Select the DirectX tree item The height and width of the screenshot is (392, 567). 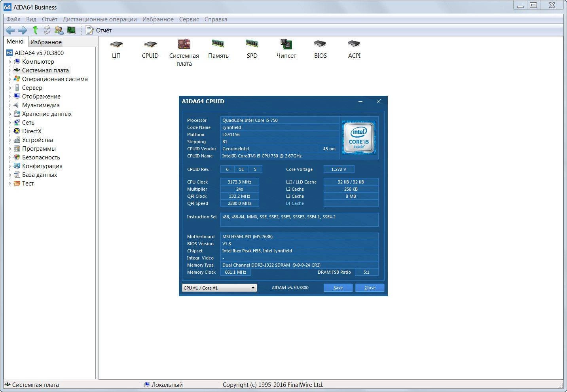pos(32,131)
